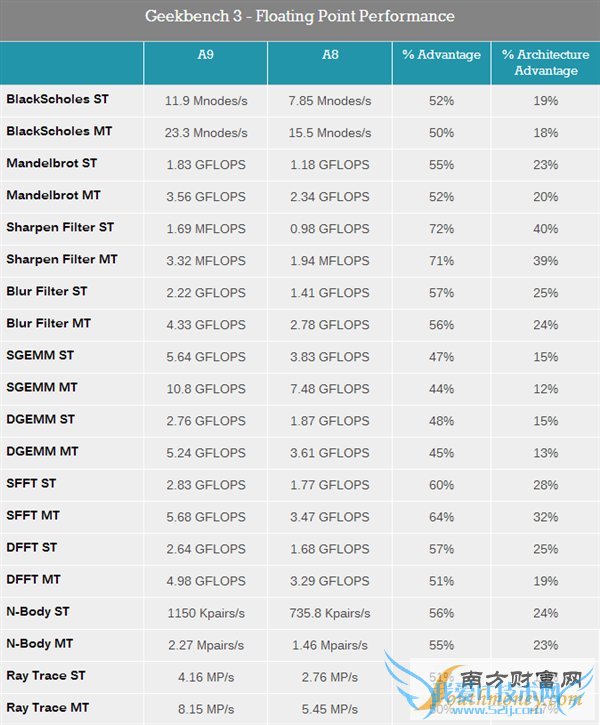Select the DGEMM MT row label
This screenshot has height=725, width=600.
[x=42, y=451]
